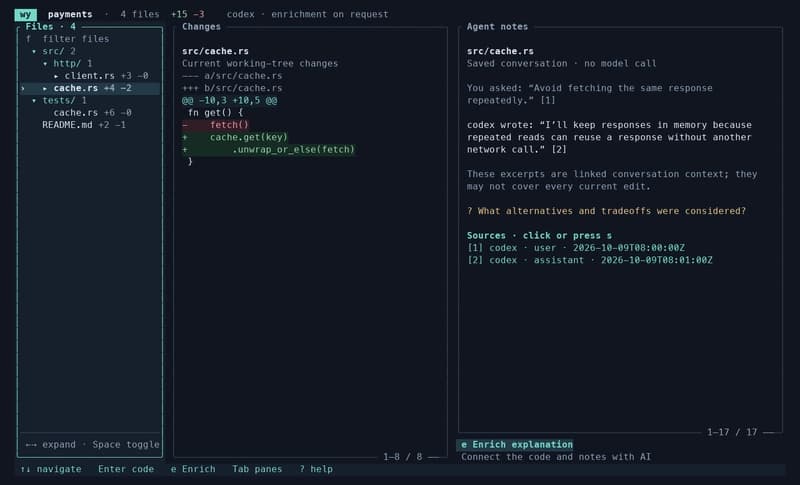The height and width of the screenshot is (485, 800).
Task: Click the removed fetch() diff line
Action: [x=215, y=125]
